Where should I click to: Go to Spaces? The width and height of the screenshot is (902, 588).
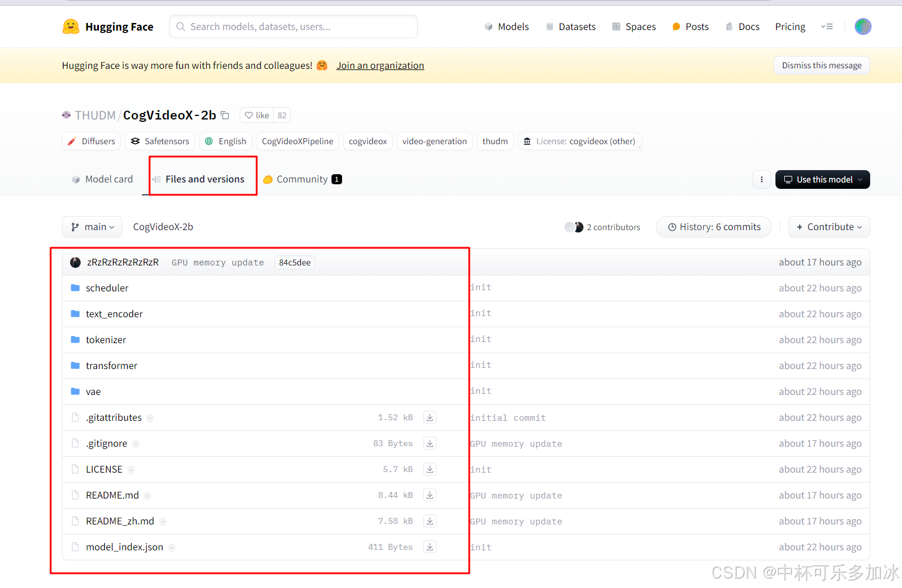pos(634,26)
